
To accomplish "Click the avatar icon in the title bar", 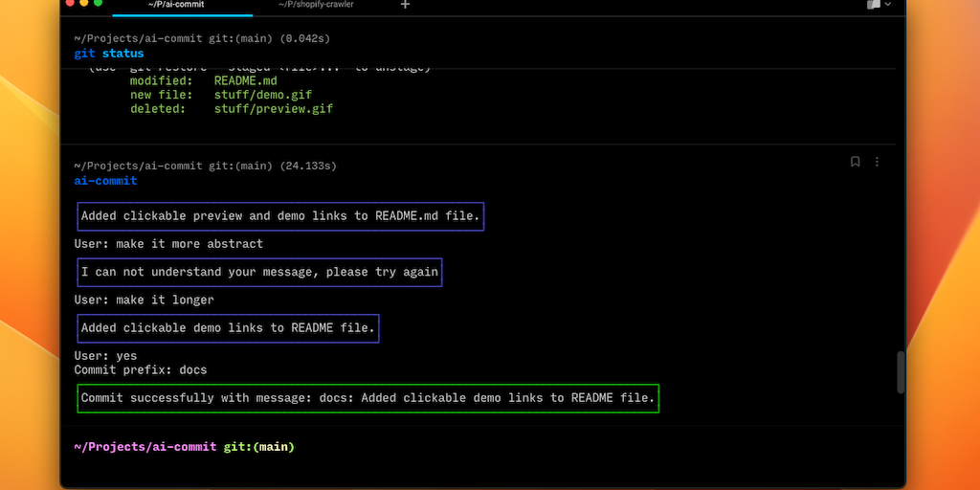I will point(873,5).
